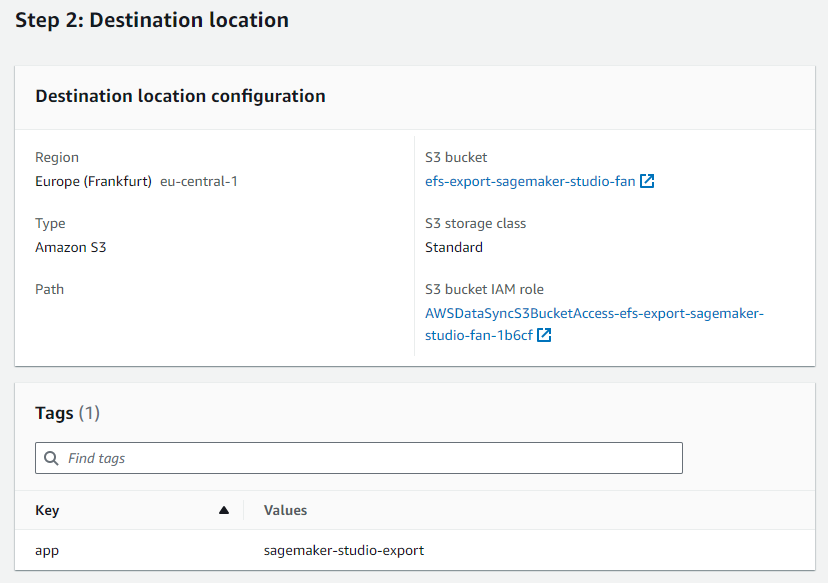828x583 pixels.
Task: Click external link icon beside S3 bucket name
Action: point(647,181)
